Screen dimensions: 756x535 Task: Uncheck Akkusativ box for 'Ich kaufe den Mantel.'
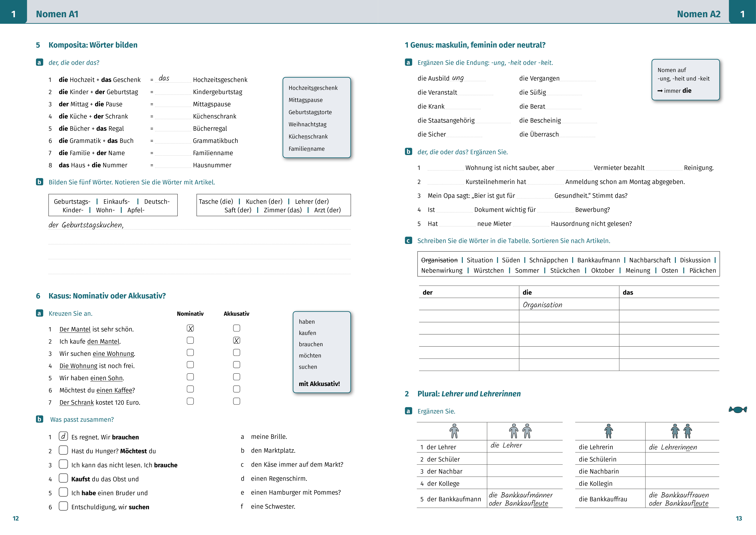236,340
